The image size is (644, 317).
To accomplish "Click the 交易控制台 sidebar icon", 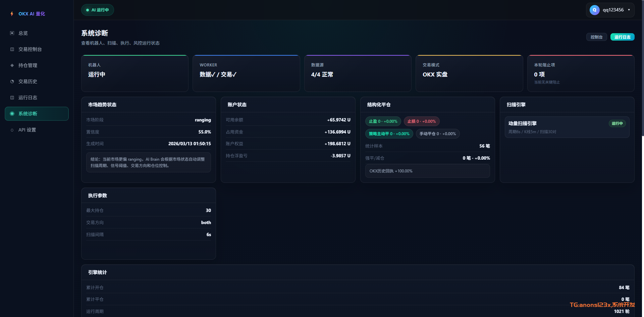I will (12, 49).
